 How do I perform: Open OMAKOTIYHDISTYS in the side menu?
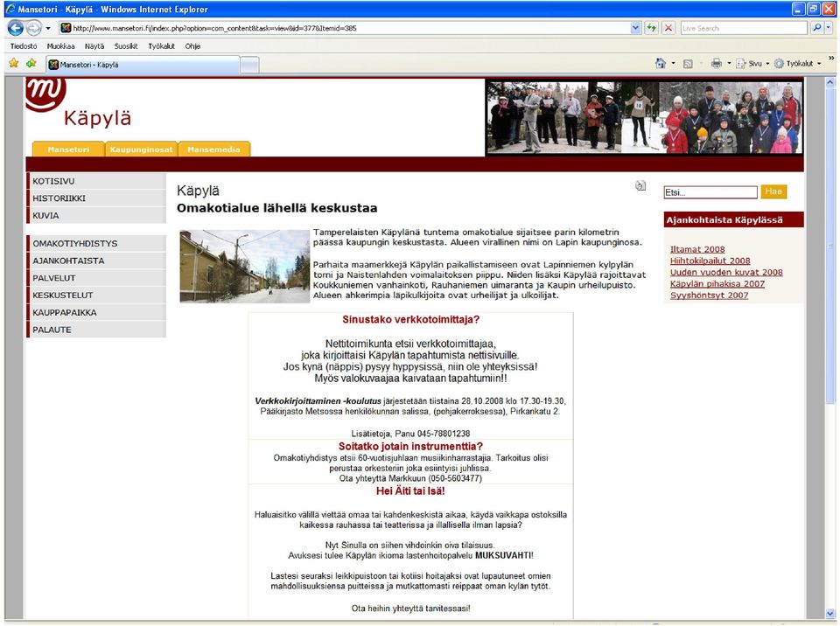pos(96,243)
